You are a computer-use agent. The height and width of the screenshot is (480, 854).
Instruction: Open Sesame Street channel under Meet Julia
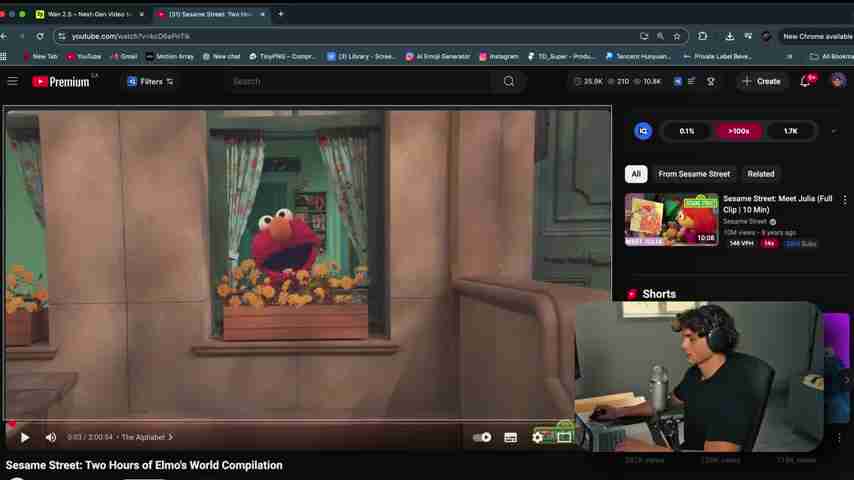point(745,221)
